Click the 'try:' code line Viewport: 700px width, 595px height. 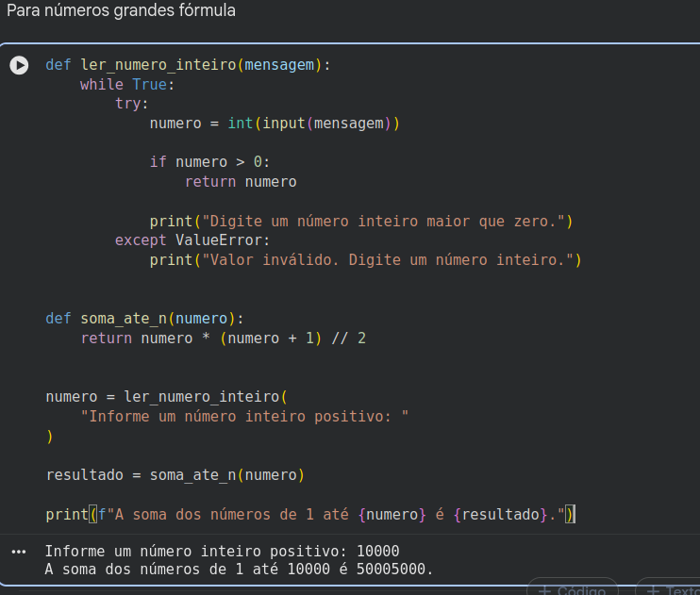[132, 104]
